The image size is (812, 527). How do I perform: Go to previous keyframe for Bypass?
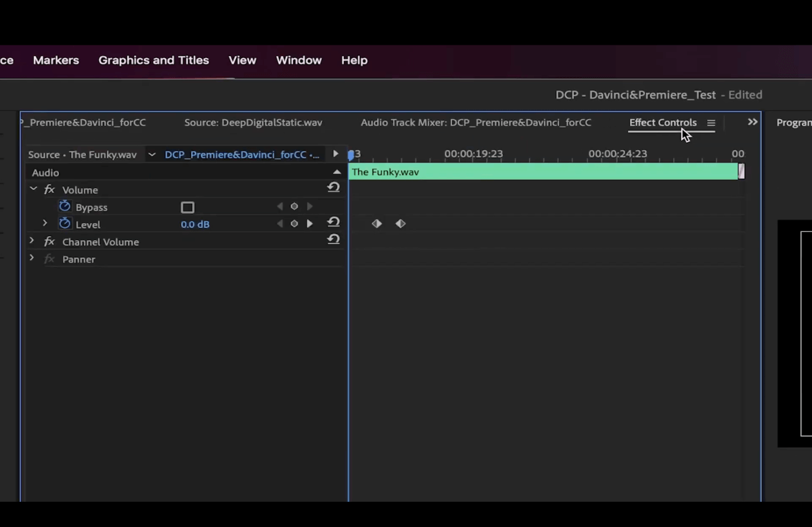point(280,206)
